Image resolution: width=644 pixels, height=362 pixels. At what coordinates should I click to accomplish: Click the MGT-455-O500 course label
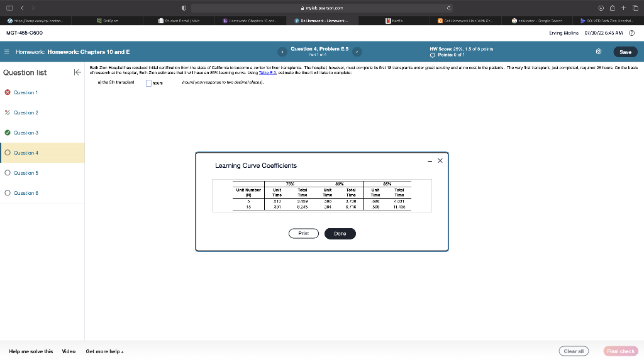(25, 33)
